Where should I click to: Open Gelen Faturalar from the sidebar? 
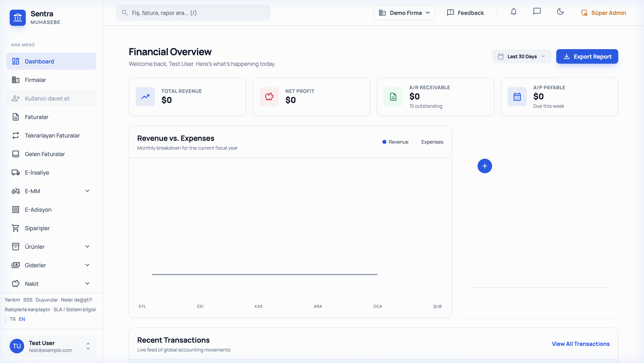pyautogui.click(x=45, y=154)
